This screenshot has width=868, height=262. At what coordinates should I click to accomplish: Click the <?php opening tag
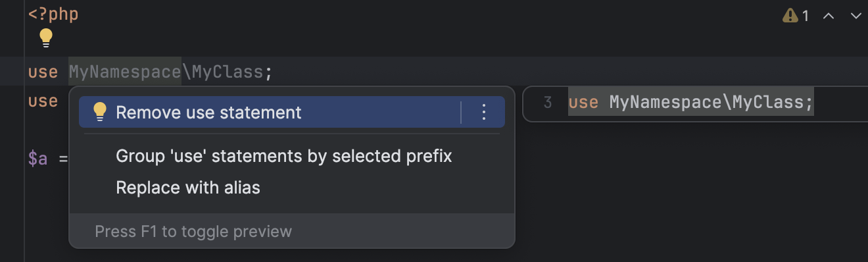(53, 14)
